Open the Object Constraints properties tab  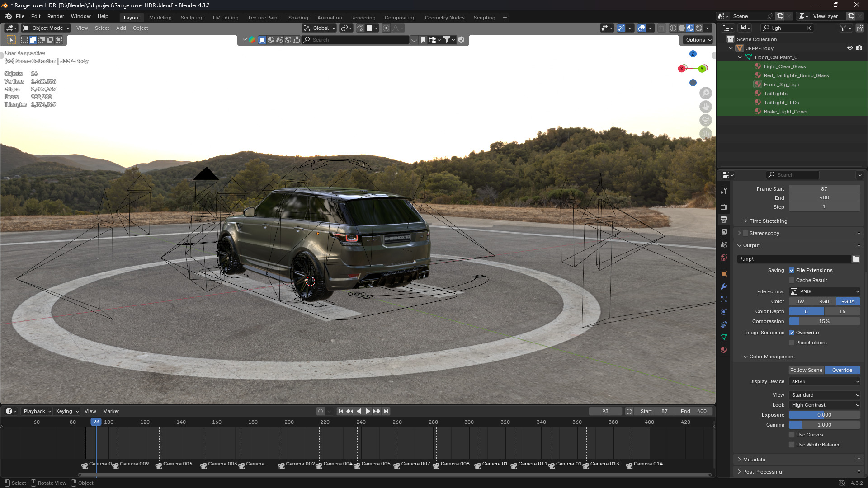[724, 324]
